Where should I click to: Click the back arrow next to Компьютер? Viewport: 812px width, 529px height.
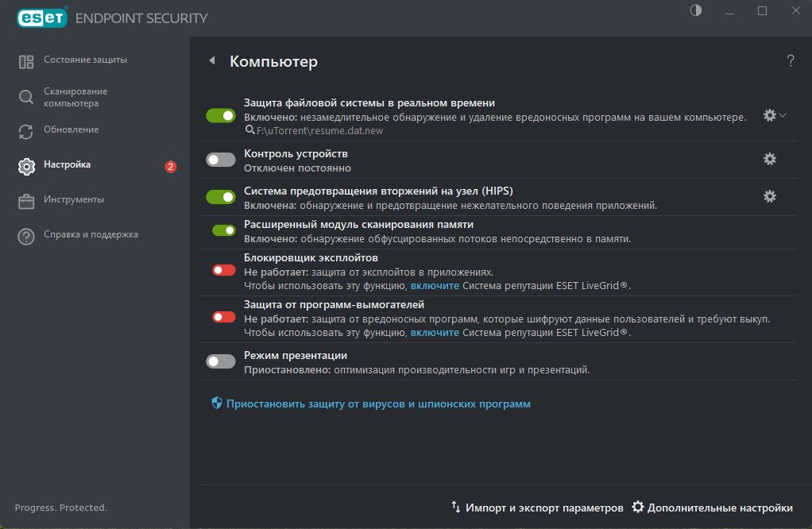pyautogui.click(x=212, y=61)
